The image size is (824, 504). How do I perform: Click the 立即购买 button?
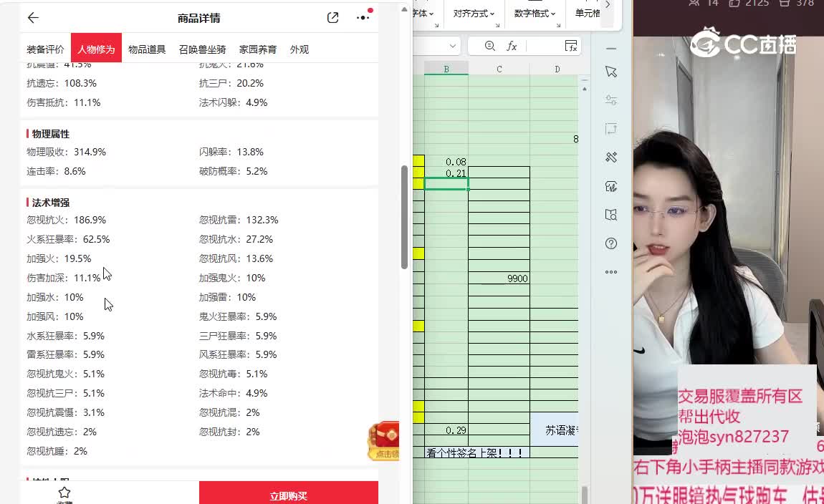click(x=289, y=493)
